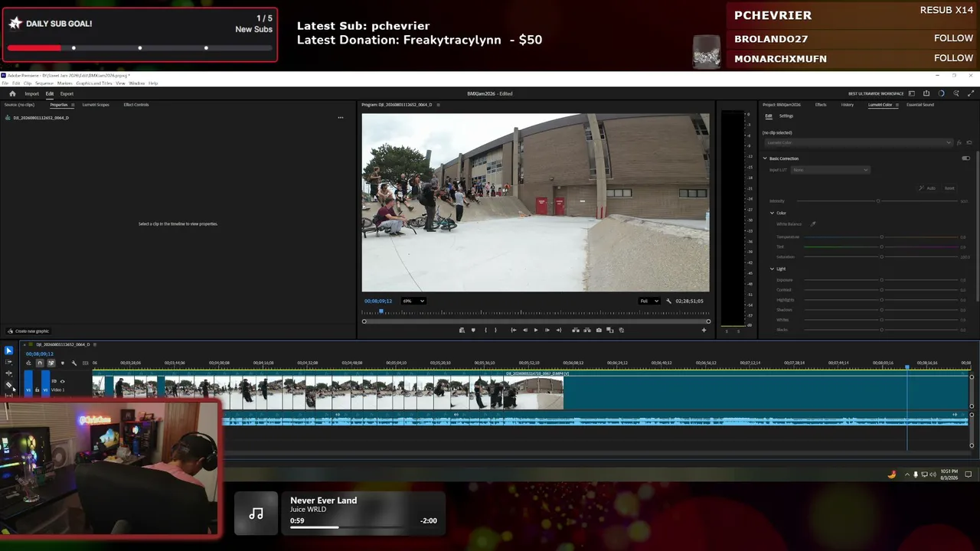Viewport: 980px width, 551px height.
Task: Open the timeline display settings wrench
Action: click(x=73, y=363)
